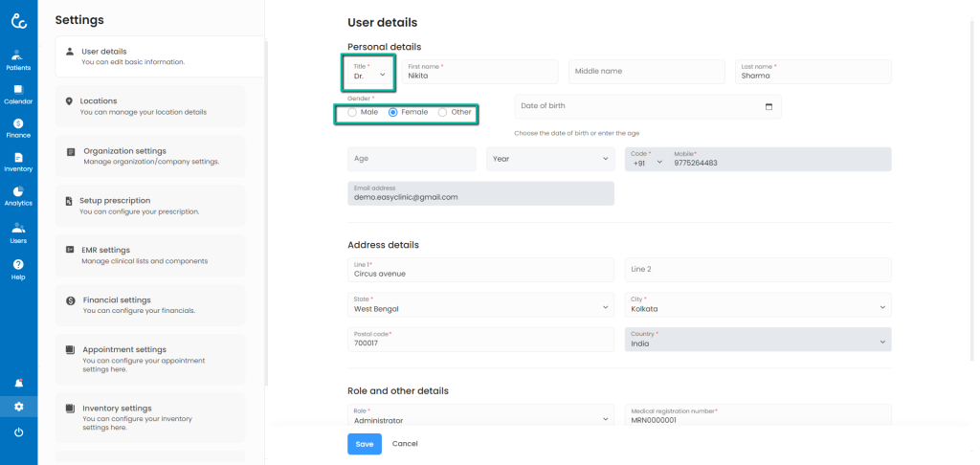Open the date of birth calendar picker
The height and width of the screenshot is (465, 980).
(x=768, y=106)
